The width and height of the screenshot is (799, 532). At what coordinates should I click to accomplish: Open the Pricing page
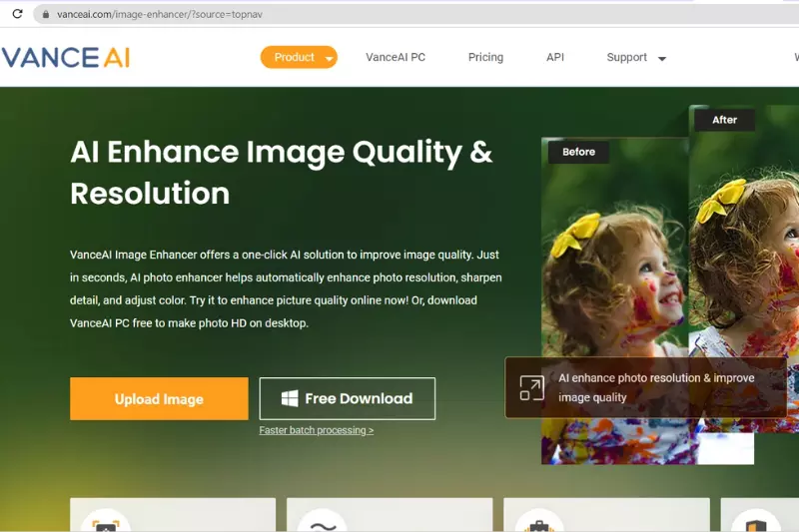tap(485, 58)
